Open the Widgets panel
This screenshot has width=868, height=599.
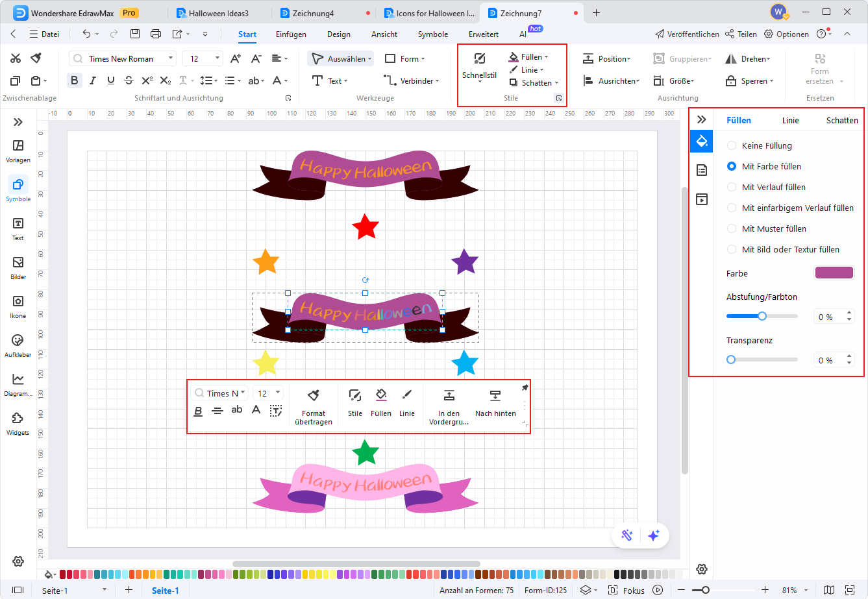tap(18, 422)
